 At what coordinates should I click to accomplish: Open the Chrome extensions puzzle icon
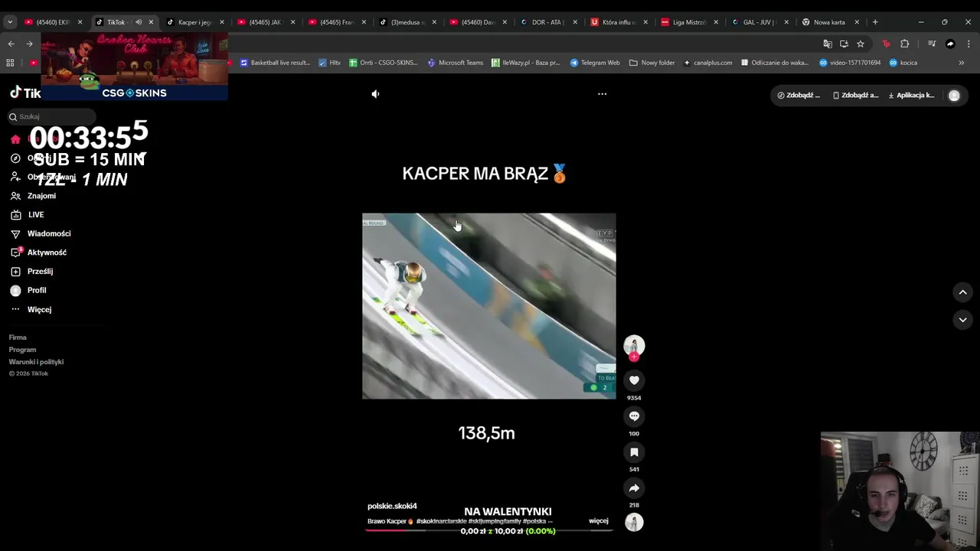click(905, 44)
